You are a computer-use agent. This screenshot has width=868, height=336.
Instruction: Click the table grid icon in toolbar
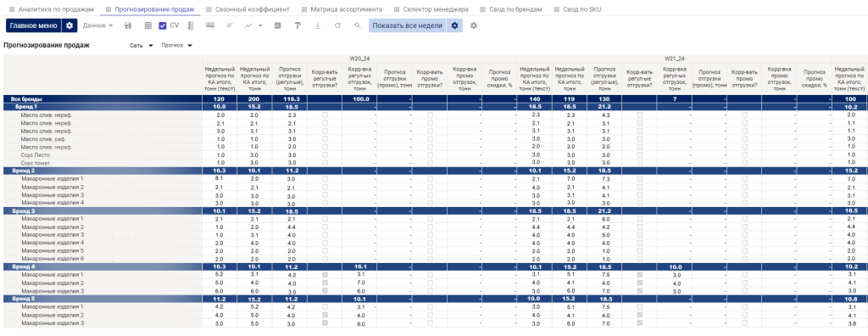147,25
